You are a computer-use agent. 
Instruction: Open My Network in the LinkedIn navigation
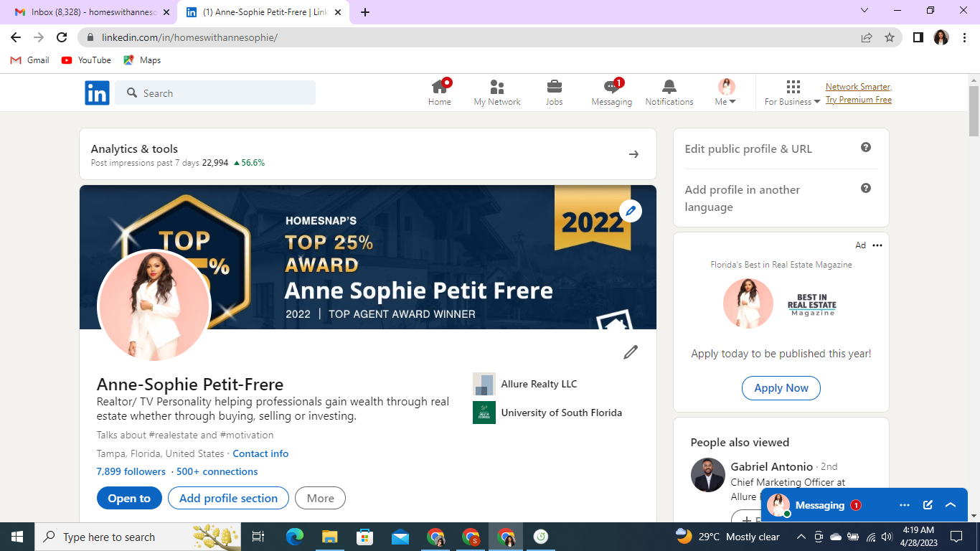497,93
